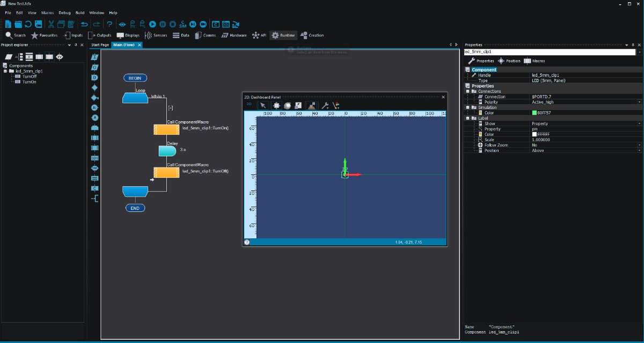The image size is (644, 343).
Task: Click the arrow pointer tool in Dashboard Panel
Action: pyautogui.click(x=263, y=105)
